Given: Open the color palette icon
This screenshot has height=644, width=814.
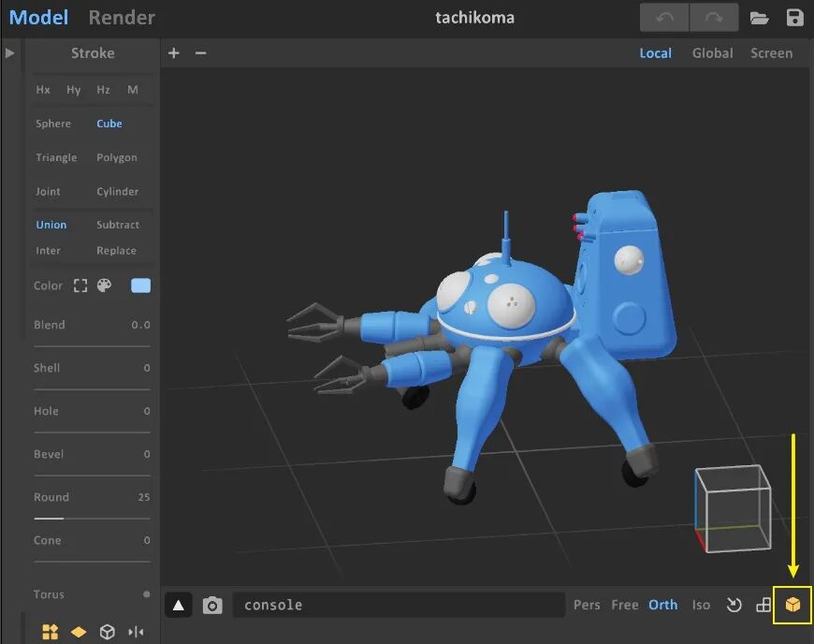Looking at the screenshot, I should pyautogui.click(x=105, y=285).
